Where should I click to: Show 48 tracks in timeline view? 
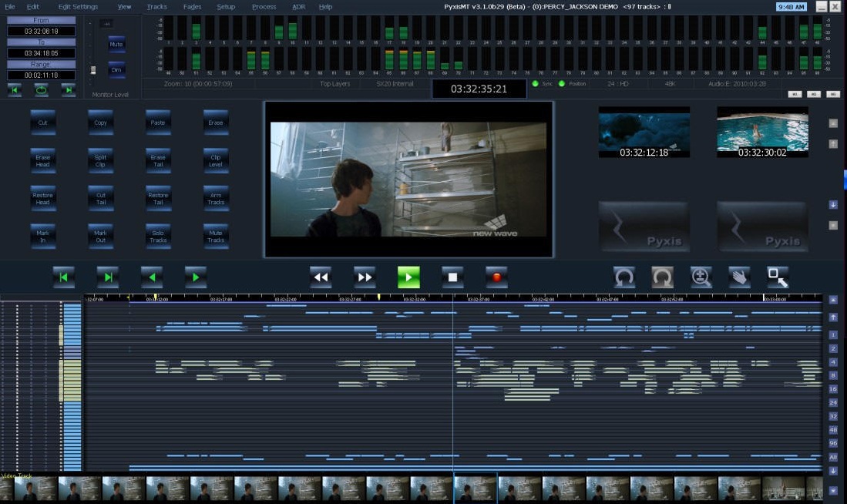click(x=833, y=430)
